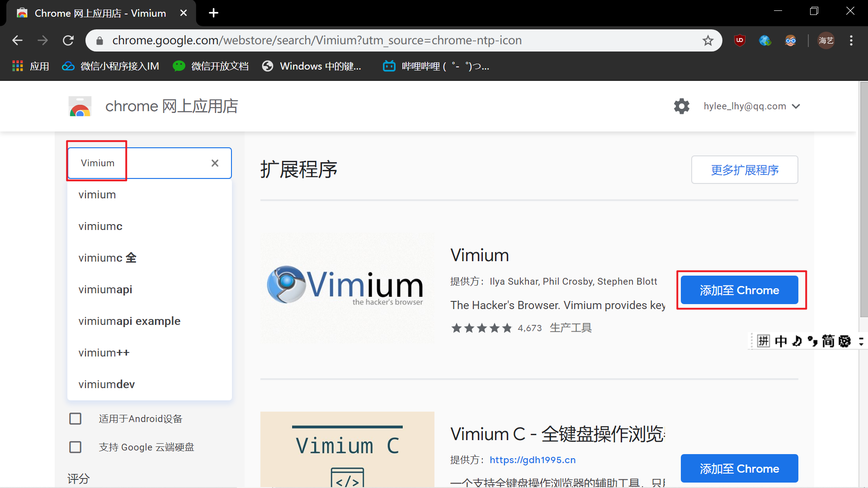Screen dimensions: 868x488
Task: Open the 应用 apps bookmark
Action: 31,66
